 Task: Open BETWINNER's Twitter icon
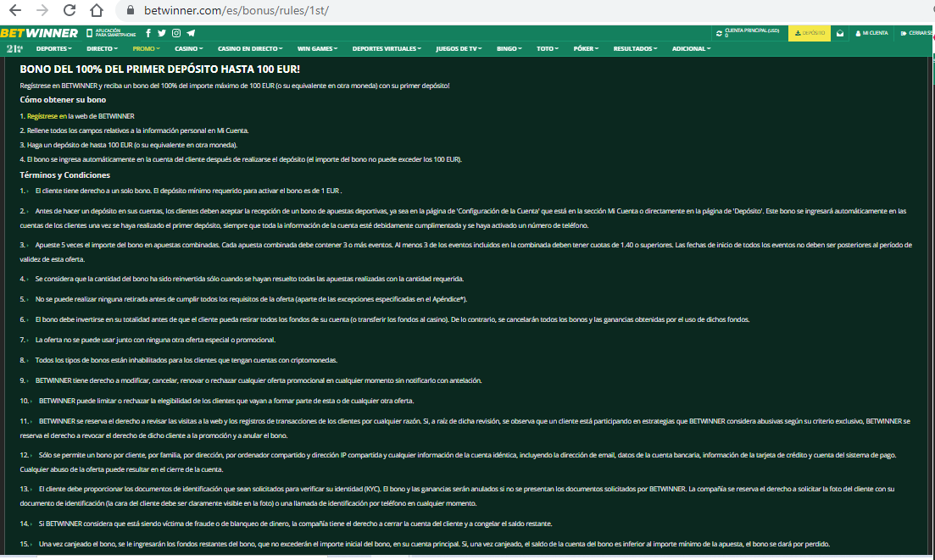(162, 33)
